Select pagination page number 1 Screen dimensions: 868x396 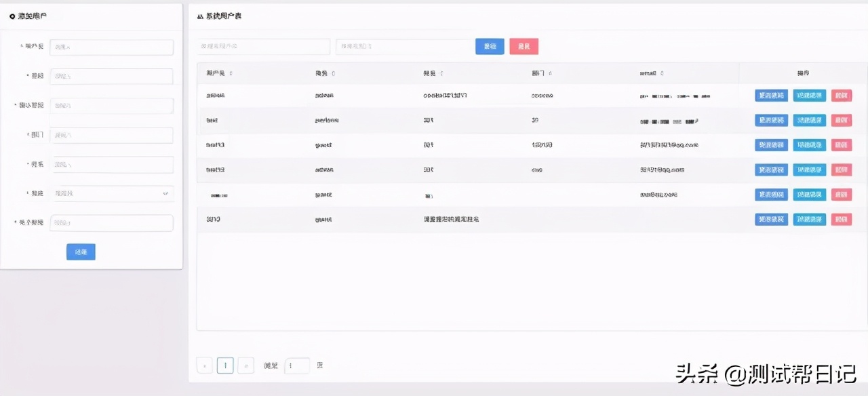point(224,365)
